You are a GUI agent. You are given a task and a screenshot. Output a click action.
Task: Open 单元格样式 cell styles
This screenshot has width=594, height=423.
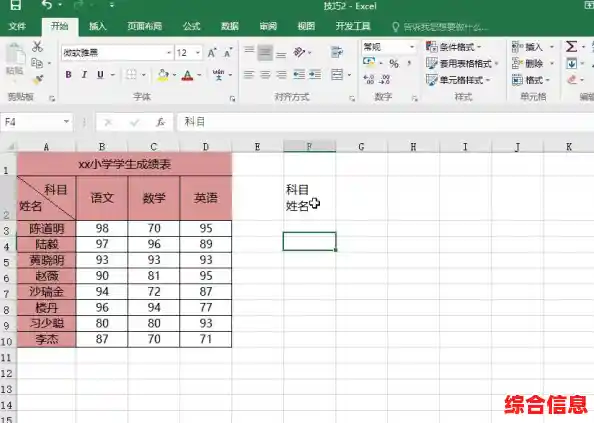point(458,80)
